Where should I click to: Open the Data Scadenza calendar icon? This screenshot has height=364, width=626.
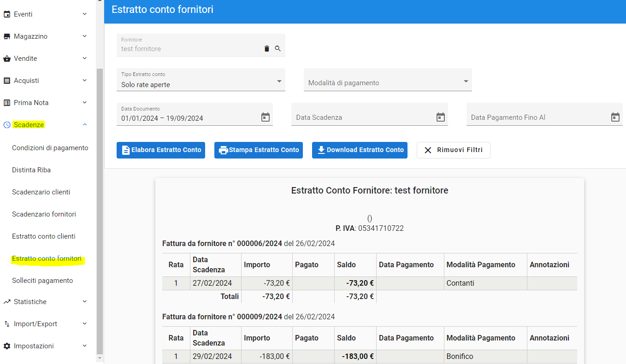440,117
